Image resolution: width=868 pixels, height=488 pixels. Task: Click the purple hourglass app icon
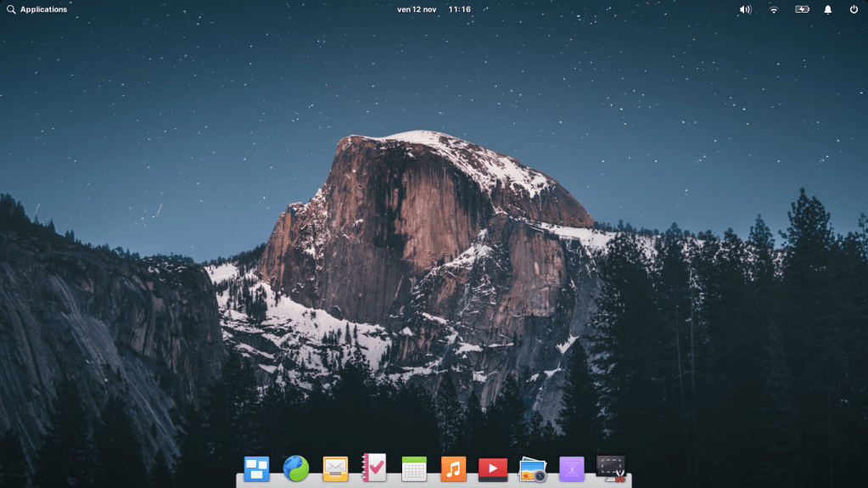click(x=572, y=468)
